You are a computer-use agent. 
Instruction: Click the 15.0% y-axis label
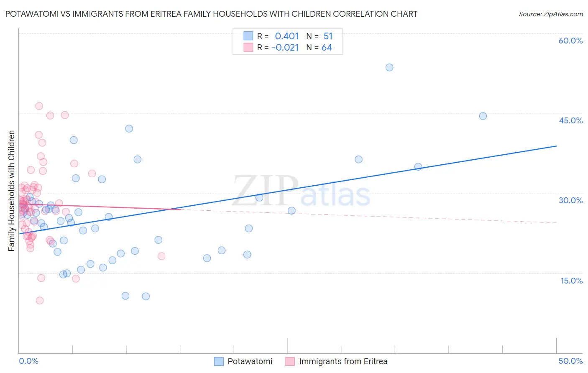point(571,281)
